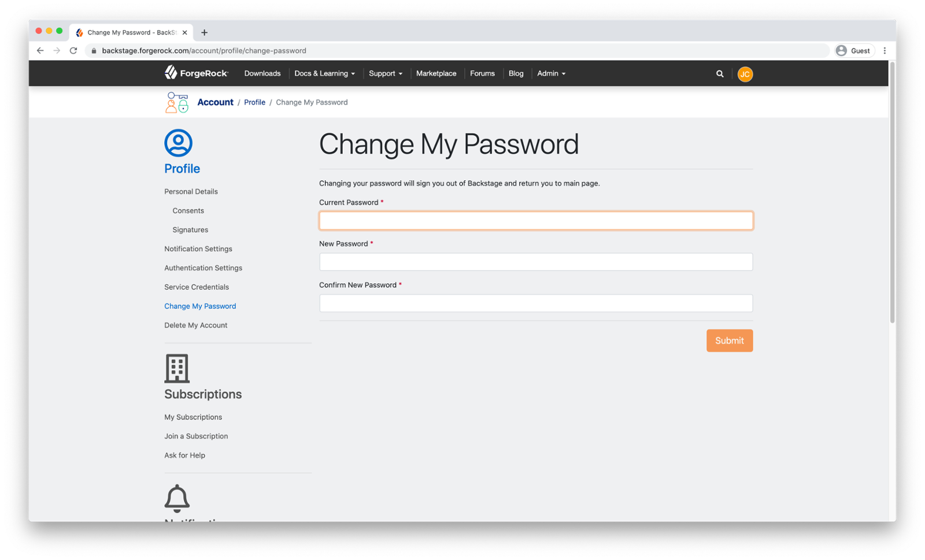Go to Downloads in the navbar
The width and height of the screenshot is (925, 560).
(x=262, y=73)
